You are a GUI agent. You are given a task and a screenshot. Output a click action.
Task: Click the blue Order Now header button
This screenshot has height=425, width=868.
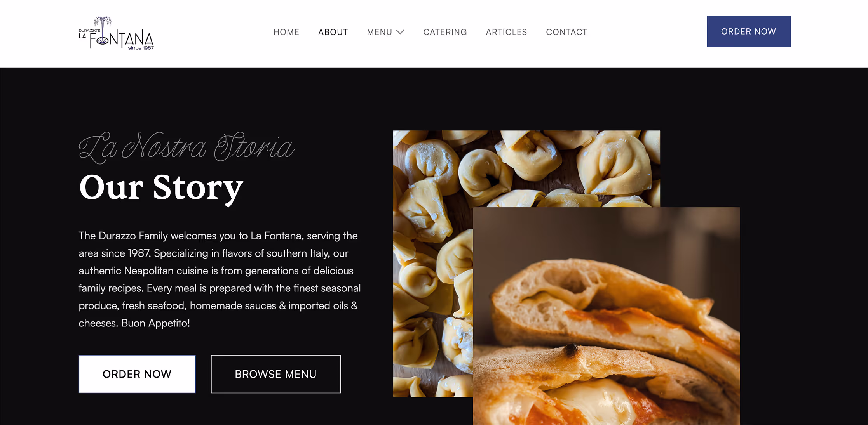click(748, 31)
